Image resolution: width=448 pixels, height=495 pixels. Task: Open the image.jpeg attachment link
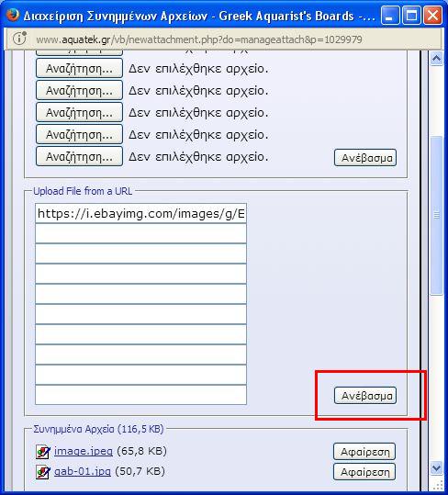(84, 451)
